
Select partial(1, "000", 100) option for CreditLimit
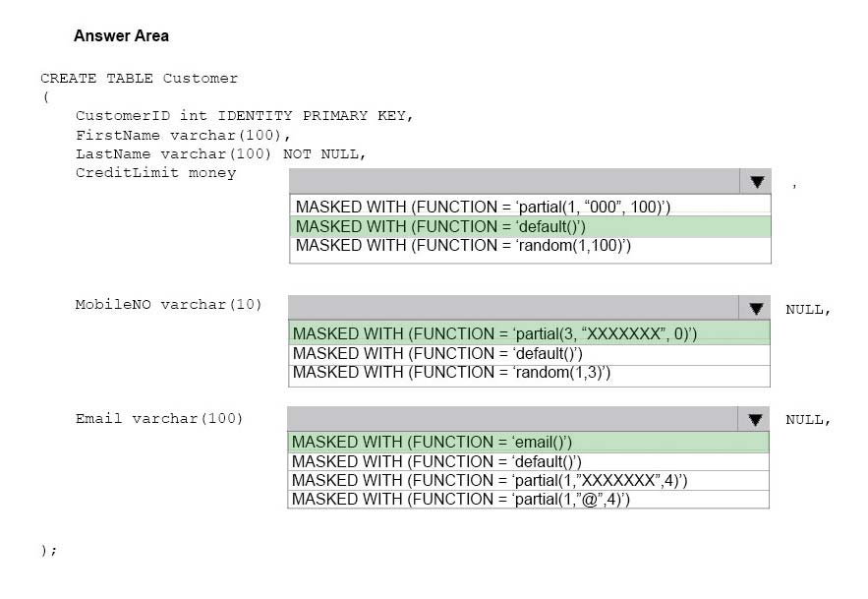(530, 207)
